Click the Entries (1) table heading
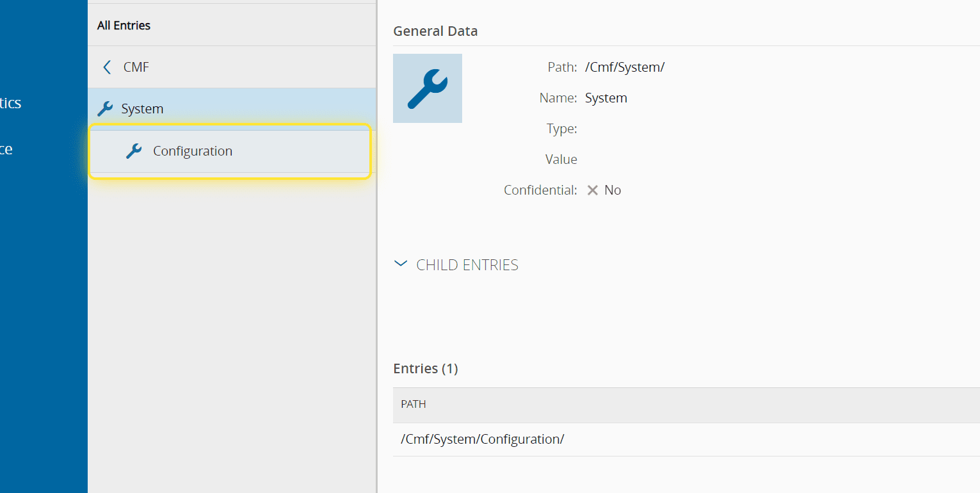Image resolution: width=980 pixels, height=493 pixels. [x=426, y=369]
